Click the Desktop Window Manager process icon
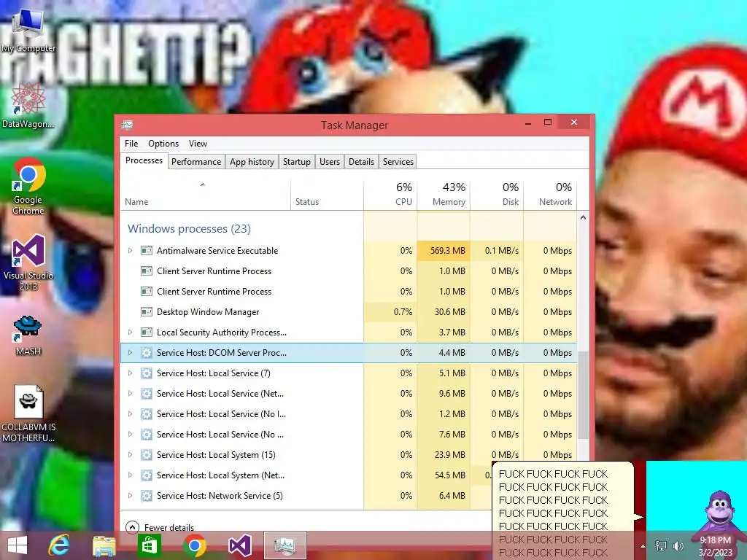 pyautogui.click(x=147, y=312)
